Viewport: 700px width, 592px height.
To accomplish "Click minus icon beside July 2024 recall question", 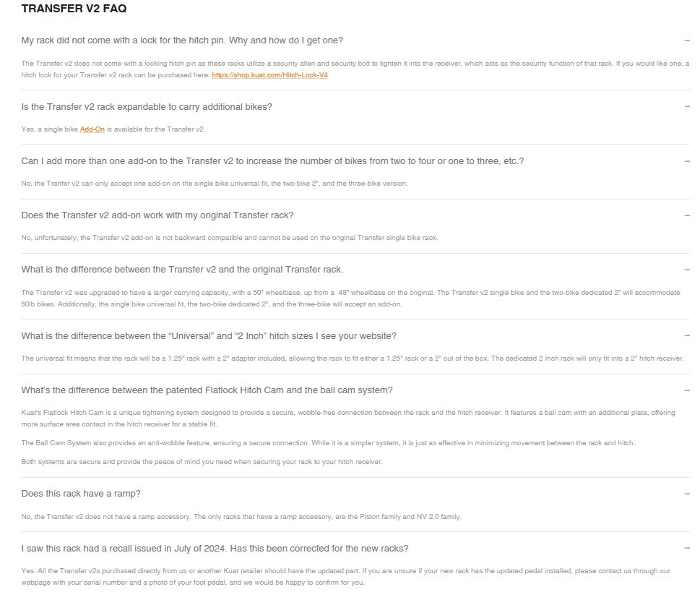I will pyautogui.click(x=687, y=549).
